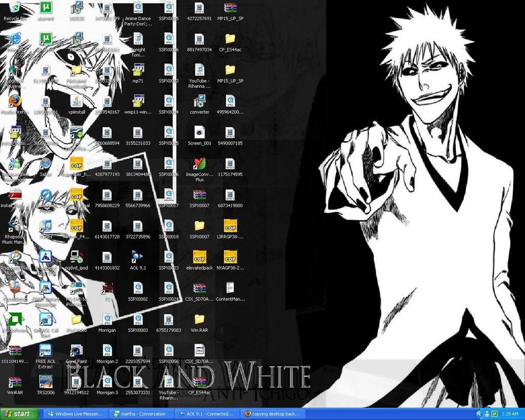This screenshot has width=525, height=420.
Task: Select the 9912194512 video file
Action: click(76, 385)
